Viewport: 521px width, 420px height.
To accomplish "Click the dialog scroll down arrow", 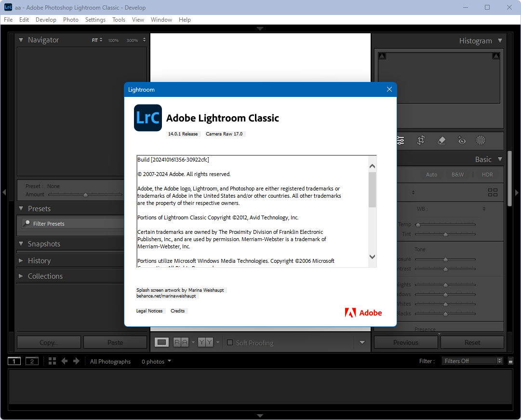I will pos(372,257).
